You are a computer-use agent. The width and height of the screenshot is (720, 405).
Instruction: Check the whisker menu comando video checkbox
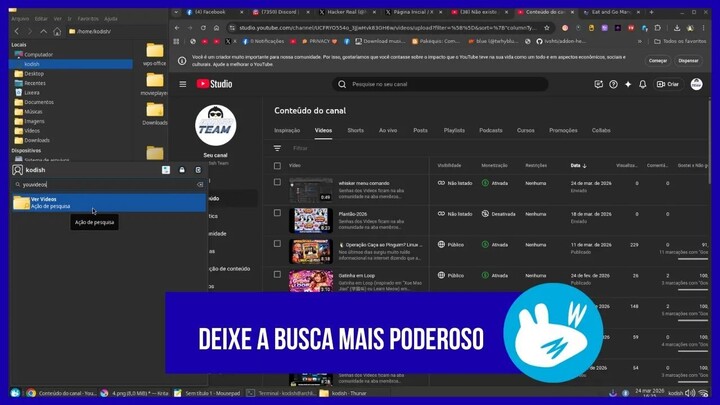coord(277,182)
